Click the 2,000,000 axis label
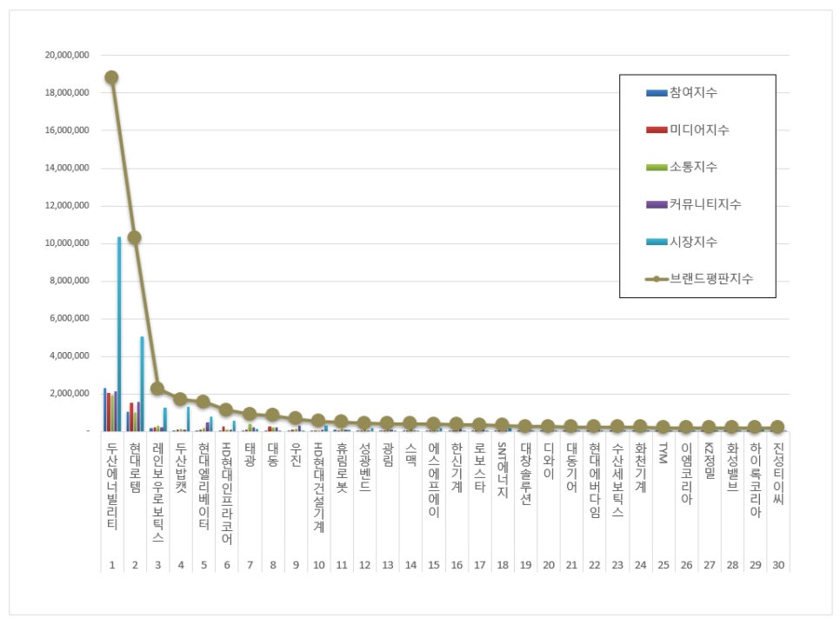840x625 pixels. [70, 393]
